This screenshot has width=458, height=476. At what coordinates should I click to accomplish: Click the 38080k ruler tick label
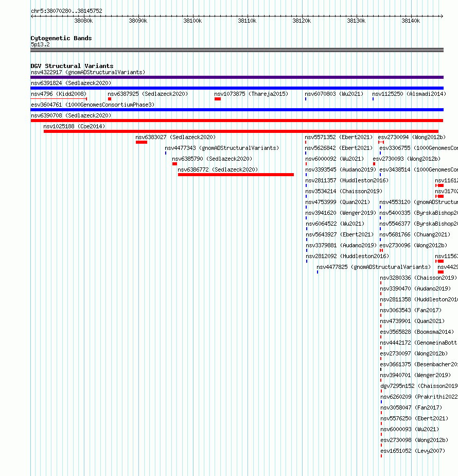[x=83, y=21]
